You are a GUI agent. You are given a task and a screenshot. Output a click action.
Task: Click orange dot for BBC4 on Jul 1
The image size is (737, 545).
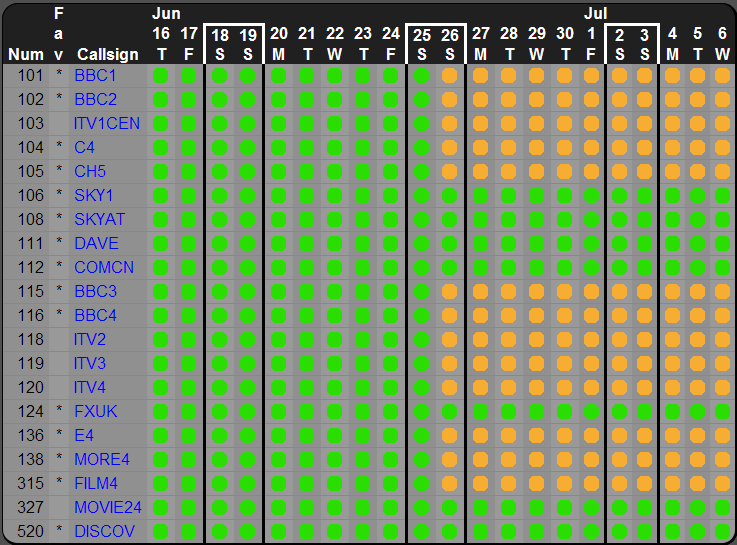click(x=591, y=315)
